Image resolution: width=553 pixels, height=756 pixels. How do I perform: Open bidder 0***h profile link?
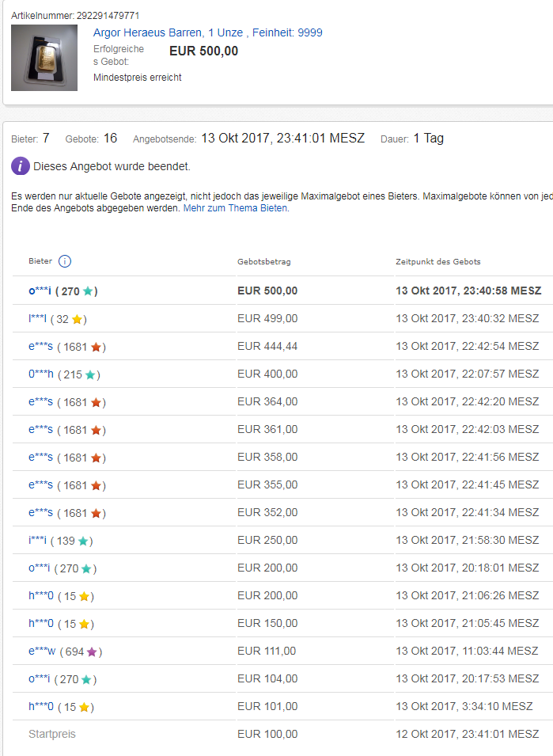tap(41, 374)
